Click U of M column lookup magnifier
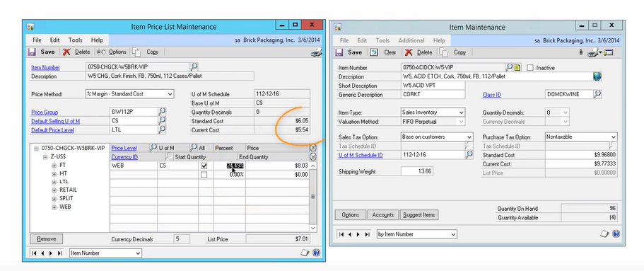 point(193,148)
